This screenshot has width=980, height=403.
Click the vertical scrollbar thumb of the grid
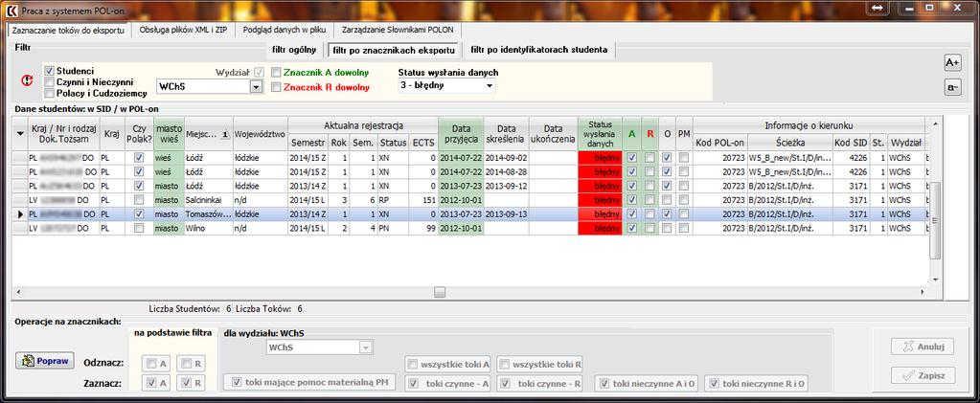pos(935,220)
